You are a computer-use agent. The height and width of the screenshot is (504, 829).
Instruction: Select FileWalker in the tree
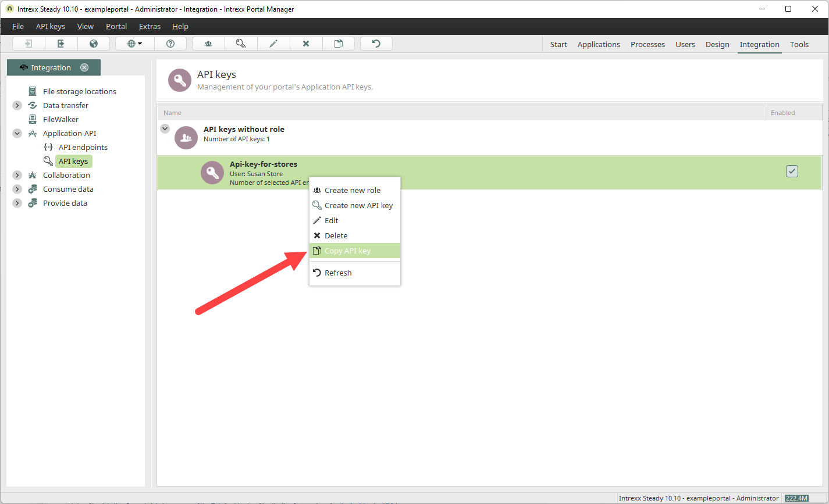click(61, 119)
